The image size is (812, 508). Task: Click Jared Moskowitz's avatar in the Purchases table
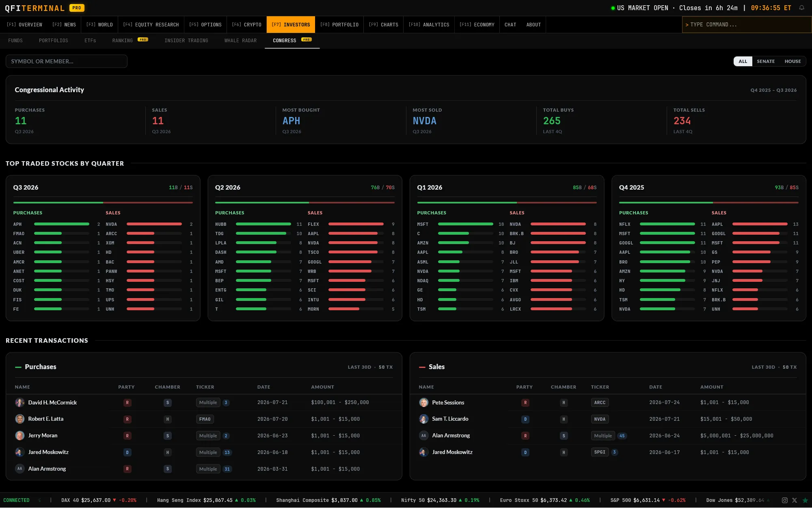(x=19, y=452)
